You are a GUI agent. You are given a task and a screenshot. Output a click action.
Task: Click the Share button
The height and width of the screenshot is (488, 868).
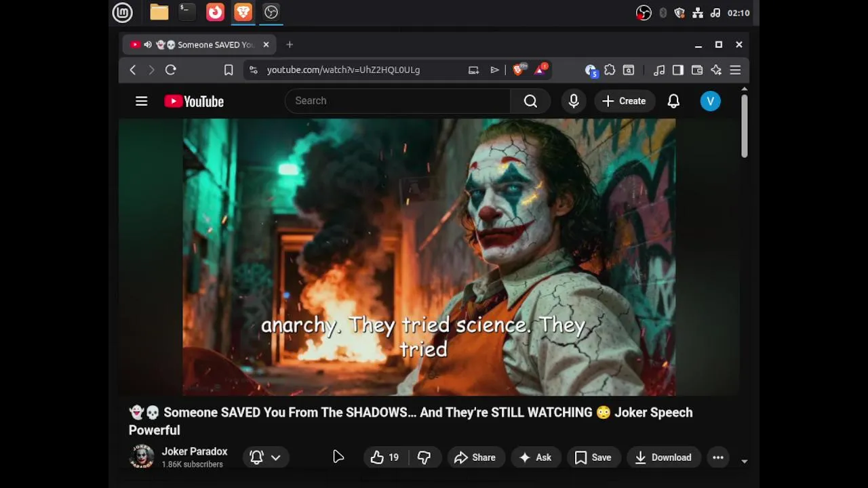(x=475, y=457)
